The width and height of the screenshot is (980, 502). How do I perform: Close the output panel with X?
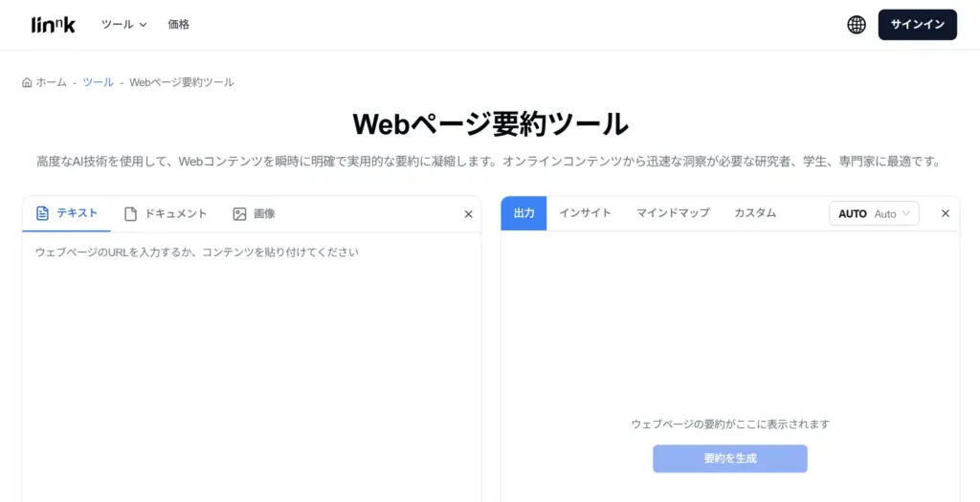coord(946,213)
